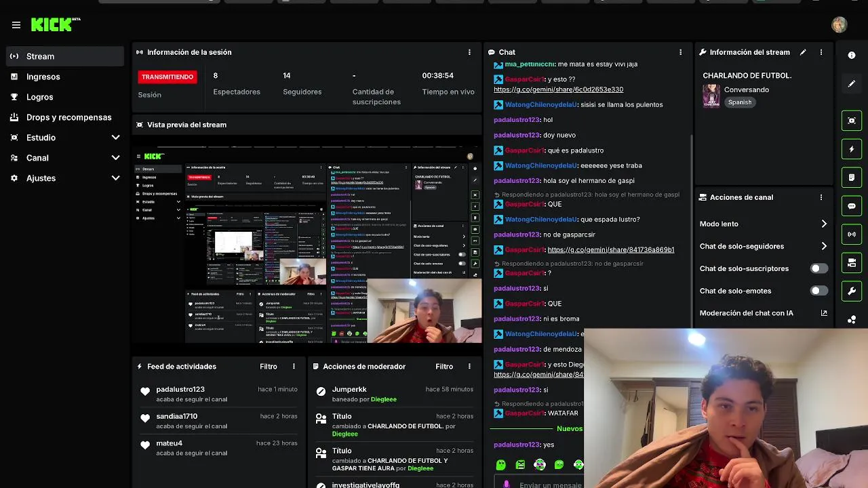Open the profile avatar menu

pyautogui.click(x=840, y=25)
